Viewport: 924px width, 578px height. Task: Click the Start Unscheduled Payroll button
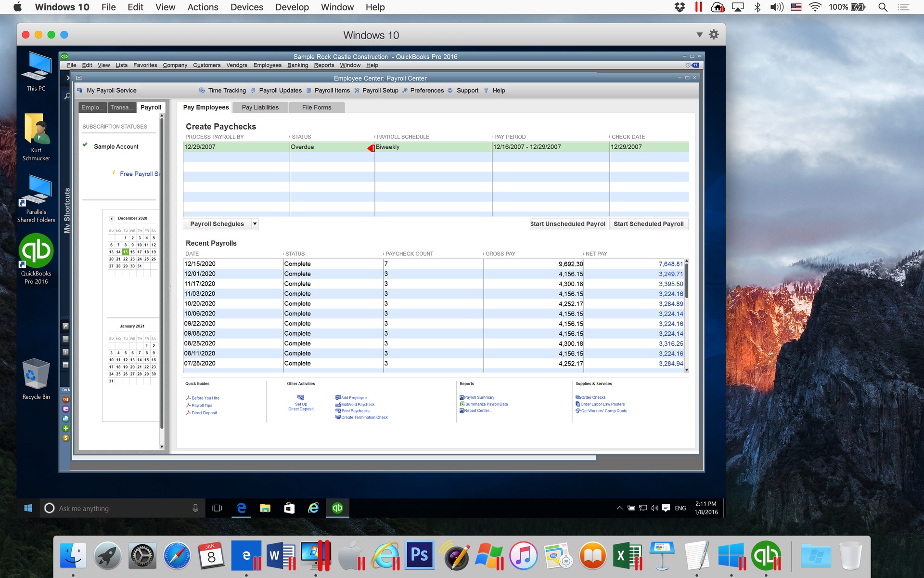(568, 224)
